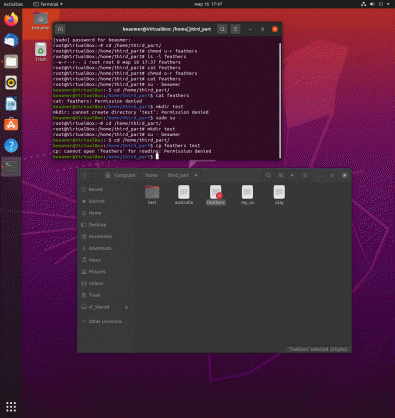395x418 pixels.
Task: Open the Files hamburger menu
Action: (x=305, y=175)
